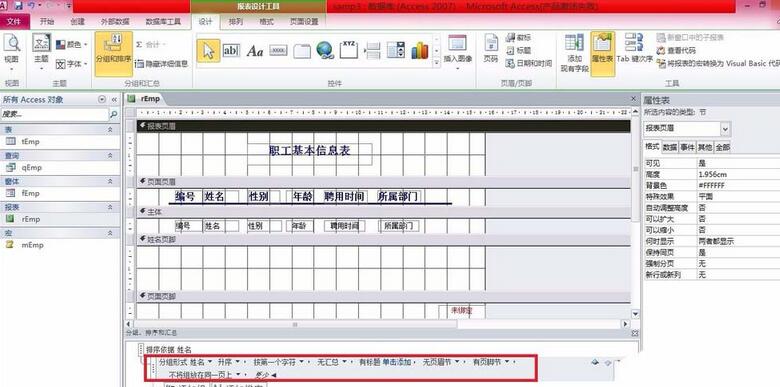Choose the Hyperlink globe control
The height and width of the screenshot is (387, 780).
[x=325, y=51]
